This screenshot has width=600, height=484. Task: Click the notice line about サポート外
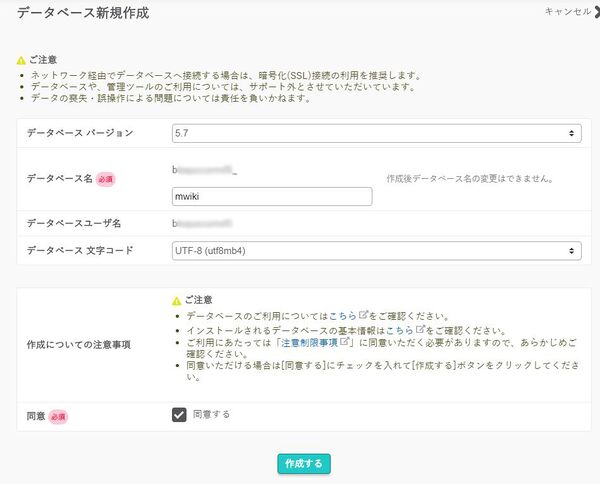point(224,87)
